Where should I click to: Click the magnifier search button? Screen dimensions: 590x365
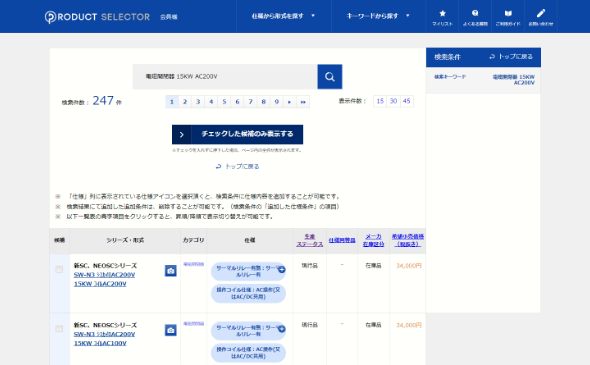pos(330,77)
